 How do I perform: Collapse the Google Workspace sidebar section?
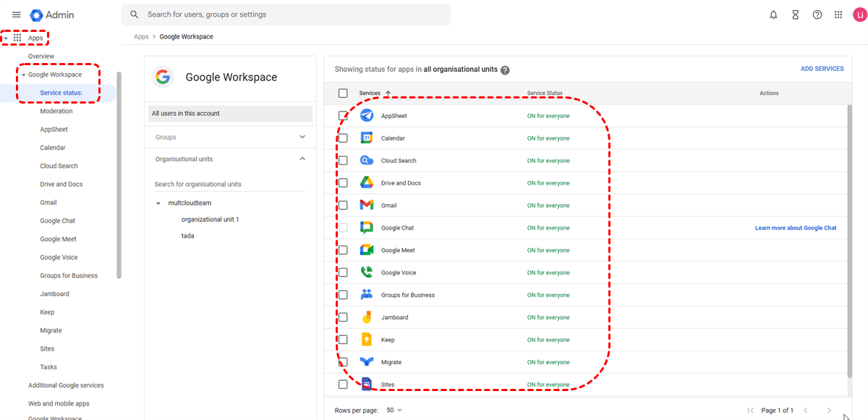click(23, 75)
